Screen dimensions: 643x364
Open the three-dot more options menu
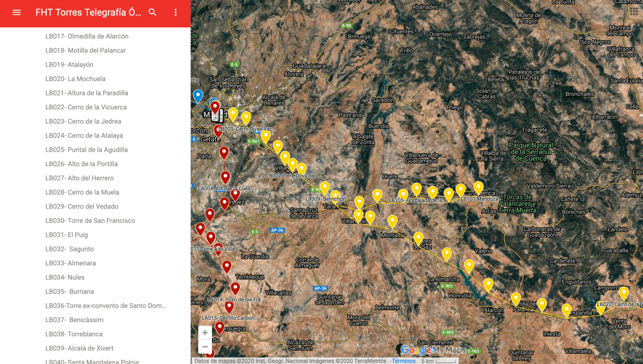click(x=176, y=12)
